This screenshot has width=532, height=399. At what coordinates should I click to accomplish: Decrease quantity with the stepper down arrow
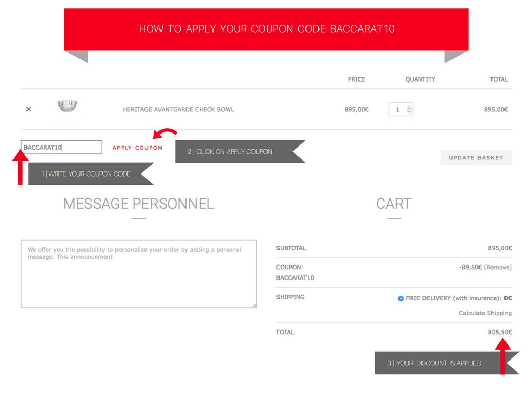pyautogui.click(x=409, y=112)
